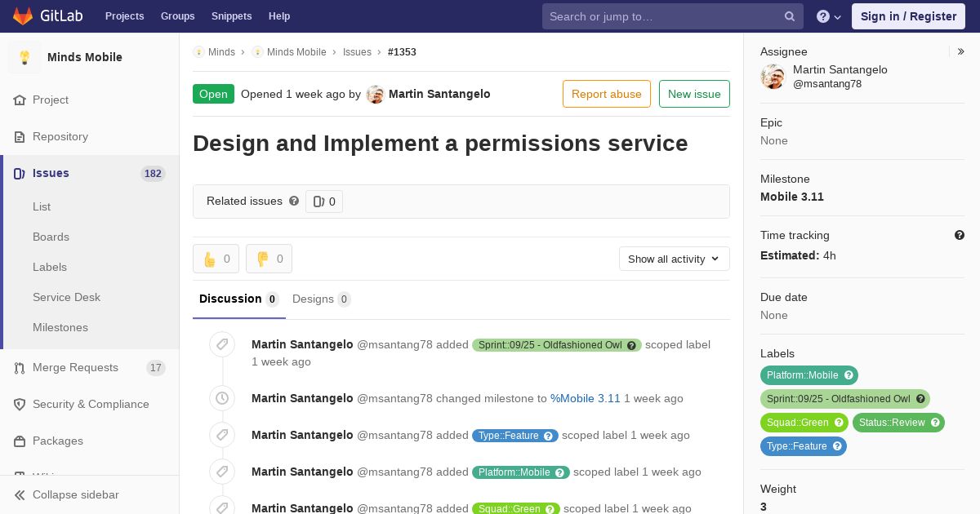Screen dimensions: 980x514
Task: Click the search magnifier icon
Action: tap(790, 16)
